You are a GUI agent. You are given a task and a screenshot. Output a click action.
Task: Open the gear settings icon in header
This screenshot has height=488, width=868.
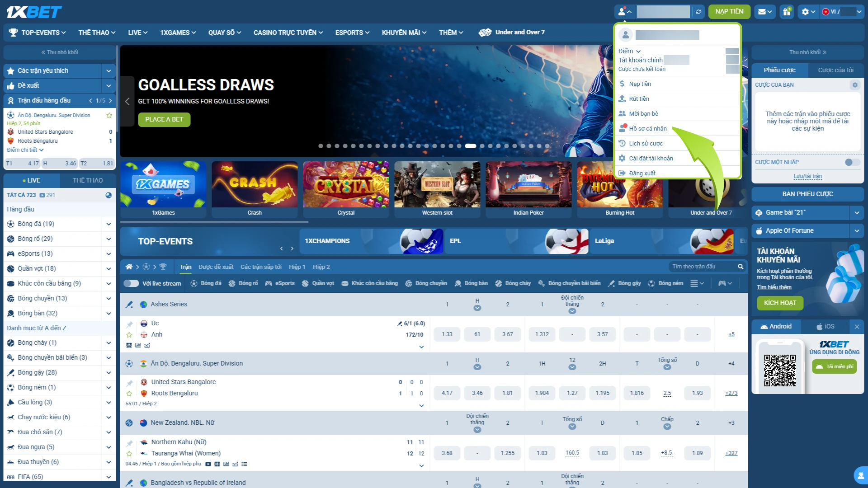coord(808,12)
